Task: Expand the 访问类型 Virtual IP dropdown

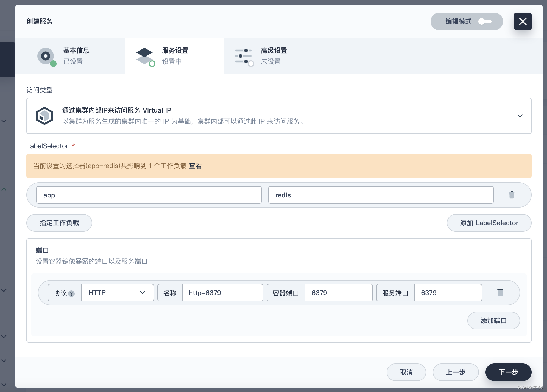Action: (279, 116)
